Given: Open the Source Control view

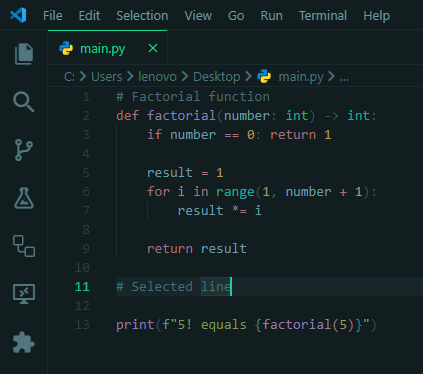Looking at the screenshot, I should click(x=24, y=150).
